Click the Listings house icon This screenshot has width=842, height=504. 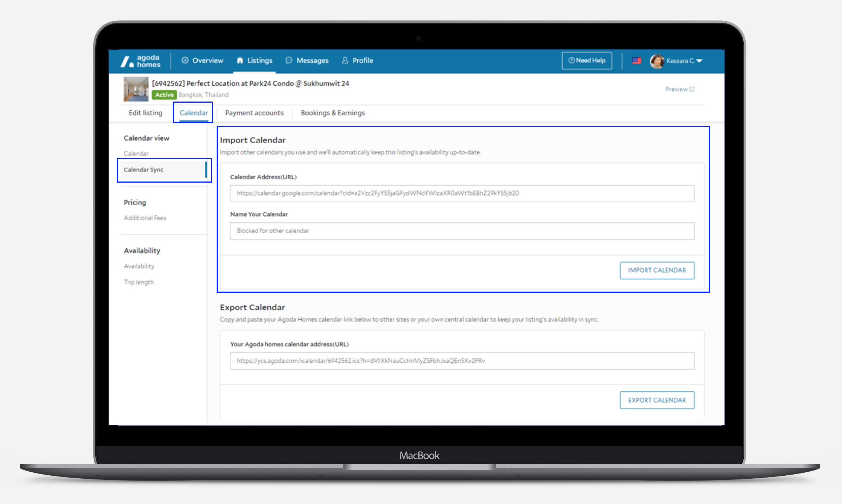(240, 60)
